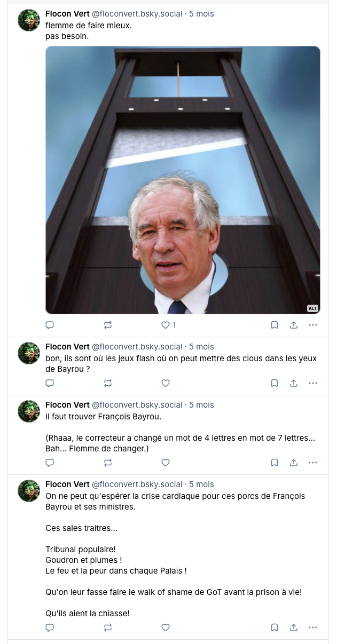Repost the guillotine image post
The width and height of the screenshot is (337, 644).
pyautogui.click(x=108, y=324)
